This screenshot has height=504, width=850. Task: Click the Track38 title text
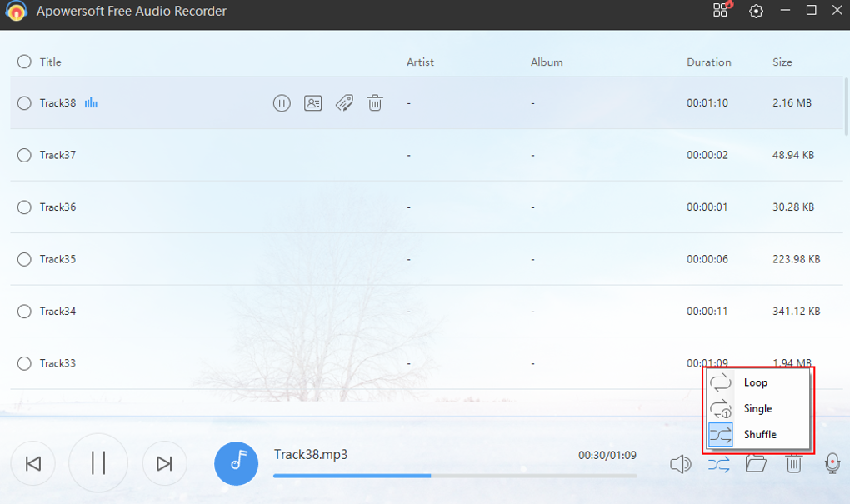(x=57, y=103)
